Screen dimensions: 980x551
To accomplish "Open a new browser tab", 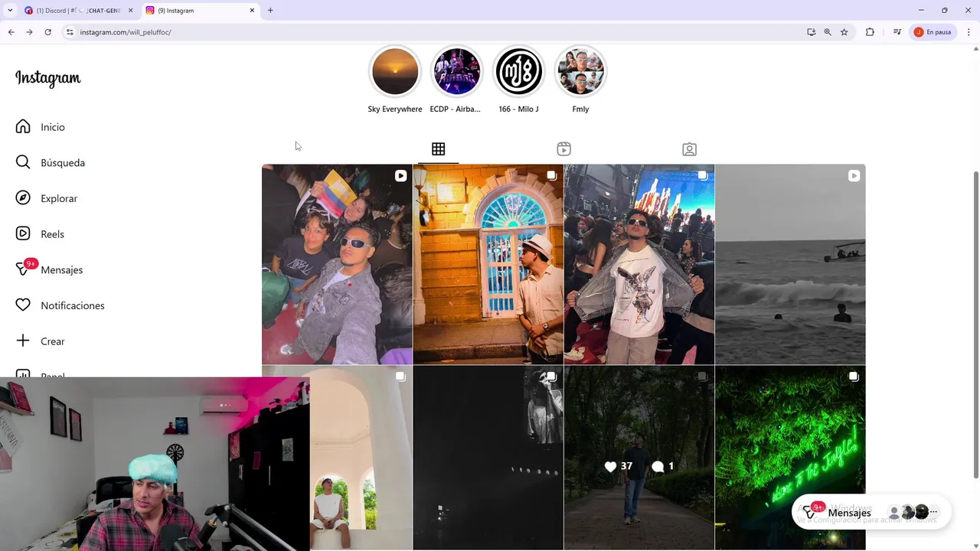I will coord(270,11).
